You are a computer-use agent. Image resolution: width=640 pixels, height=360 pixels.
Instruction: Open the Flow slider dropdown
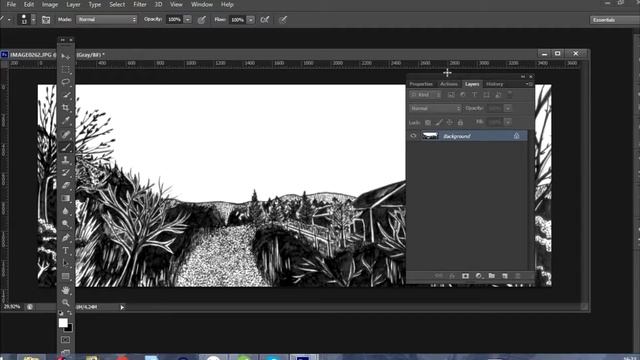251,20
